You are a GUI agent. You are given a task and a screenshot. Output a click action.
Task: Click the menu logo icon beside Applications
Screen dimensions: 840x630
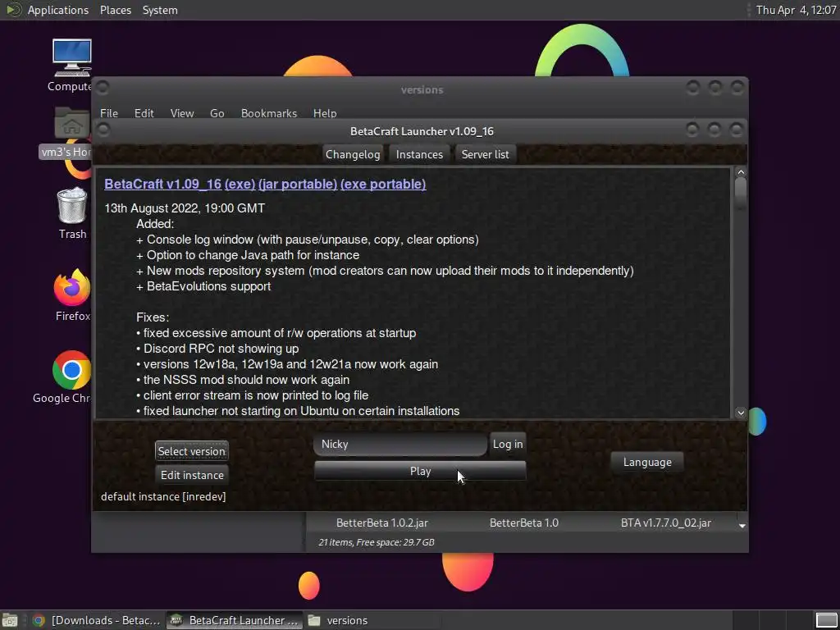tap(13, 10)
